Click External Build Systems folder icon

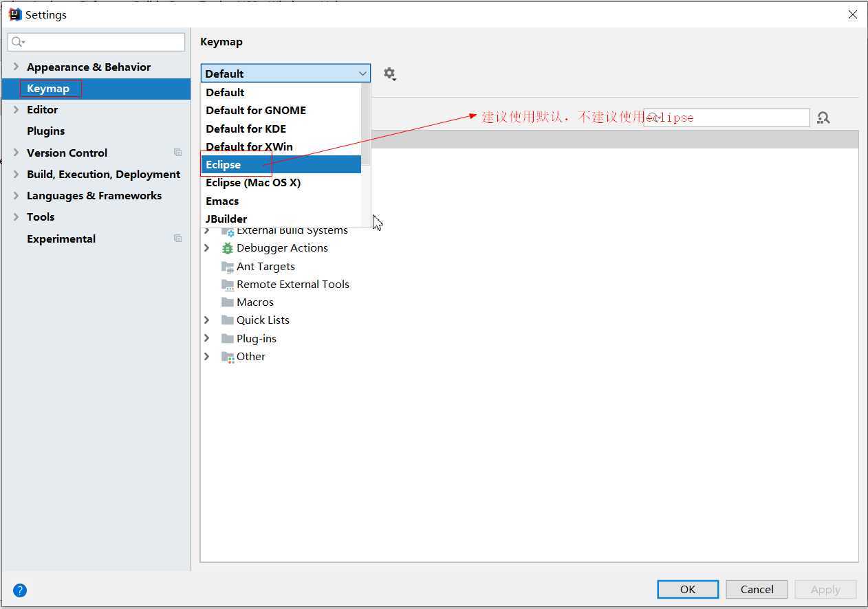click(228, 232)
